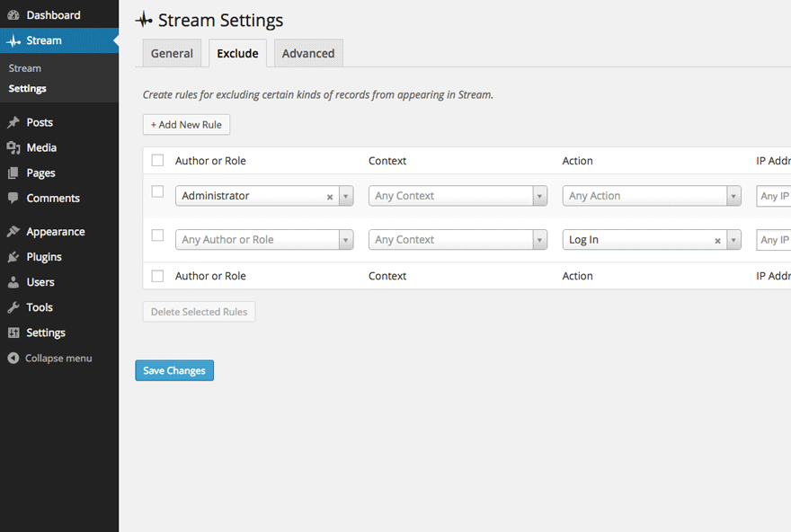Click the Posts pushpin icon
The image size is (791, 532).
[x=13, y=122]
